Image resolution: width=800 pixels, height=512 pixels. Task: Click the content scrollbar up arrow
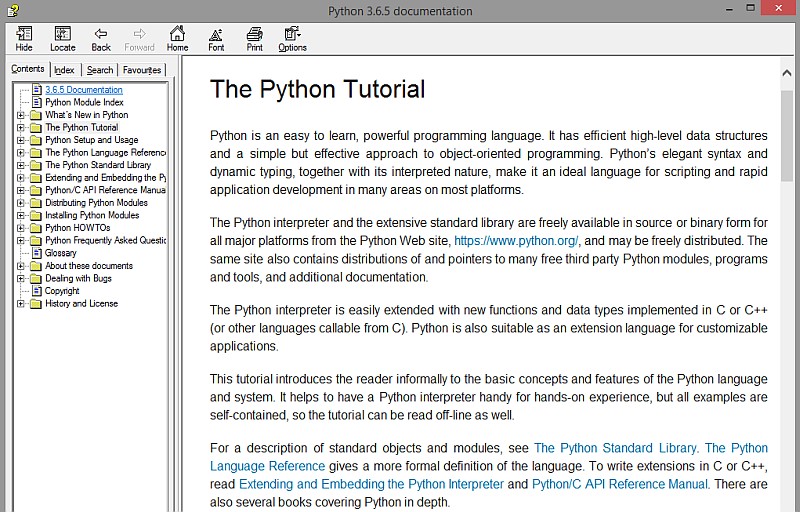(x=787, y=73)
